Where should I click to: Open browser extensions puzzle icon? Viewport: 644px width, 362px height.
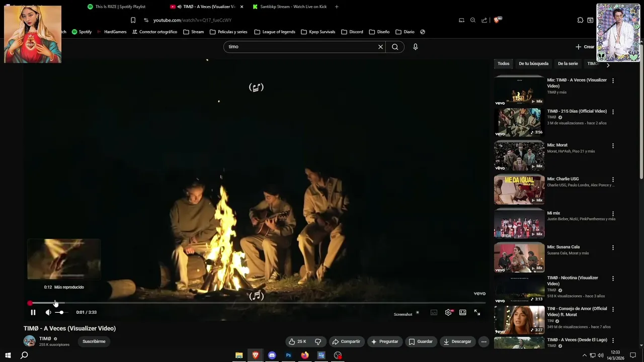[x=580, y=20]
